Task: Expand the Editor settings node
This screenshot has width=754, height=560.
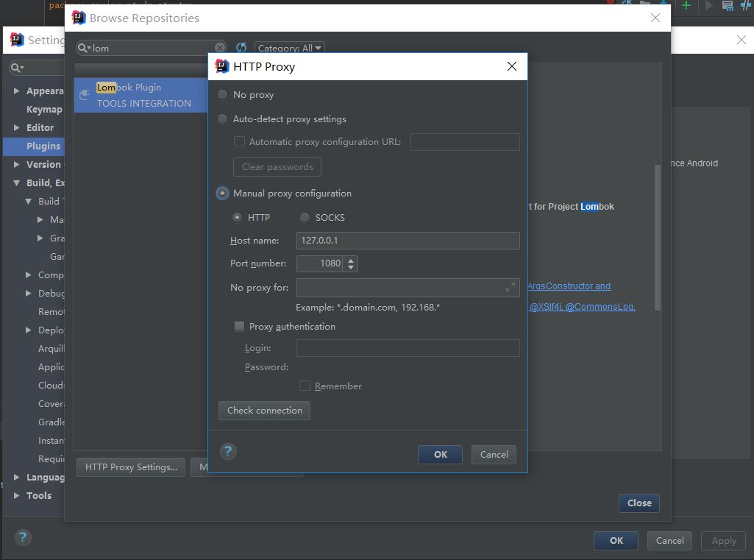Action: coord(16,127)
